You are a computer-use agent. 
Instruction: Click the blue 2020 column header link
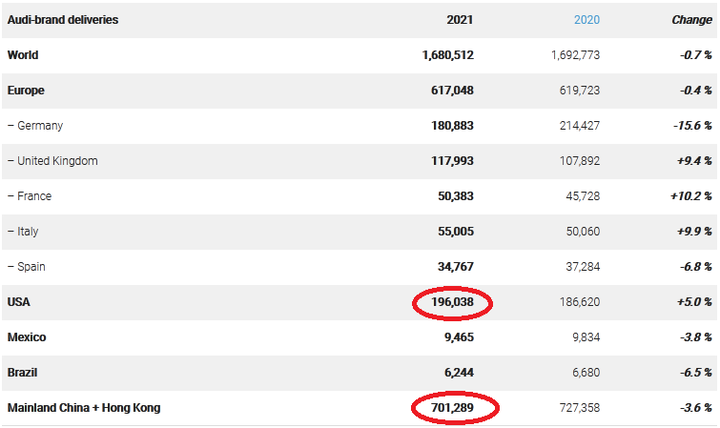pyautogui.click(x=586, y=20)
